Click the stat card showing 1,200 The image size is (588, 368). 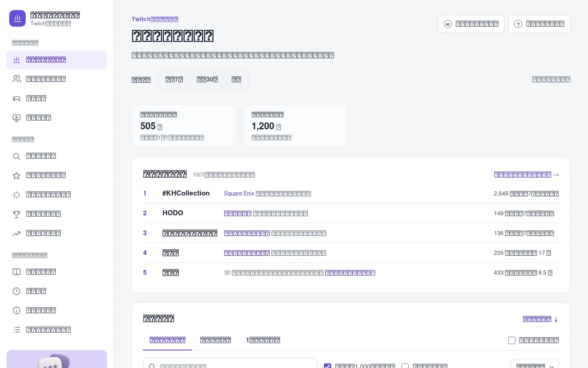tap(295, 126)
